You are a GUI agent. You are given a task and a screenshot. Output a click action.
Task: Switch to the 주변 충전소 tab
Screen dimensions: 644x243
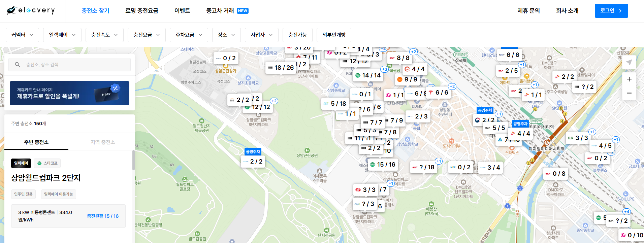click(x=36, y=142)
